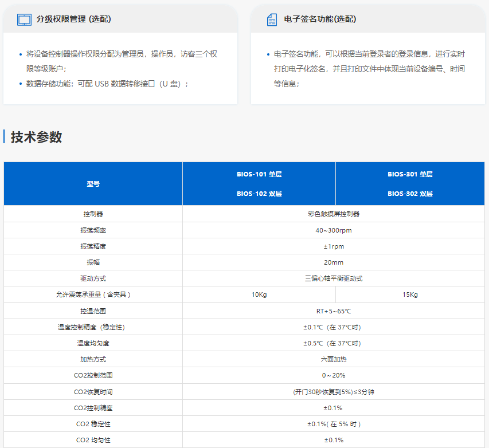This screenshot has width=489, height=448.
Task: Select the 电子签名功能(选配) card title
Action: coord(320,19)
